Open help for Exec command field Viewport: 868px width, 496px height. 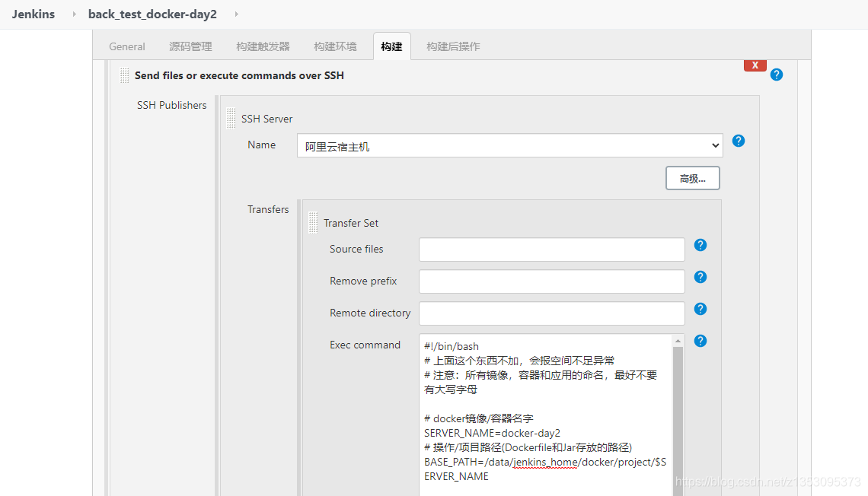700,341
